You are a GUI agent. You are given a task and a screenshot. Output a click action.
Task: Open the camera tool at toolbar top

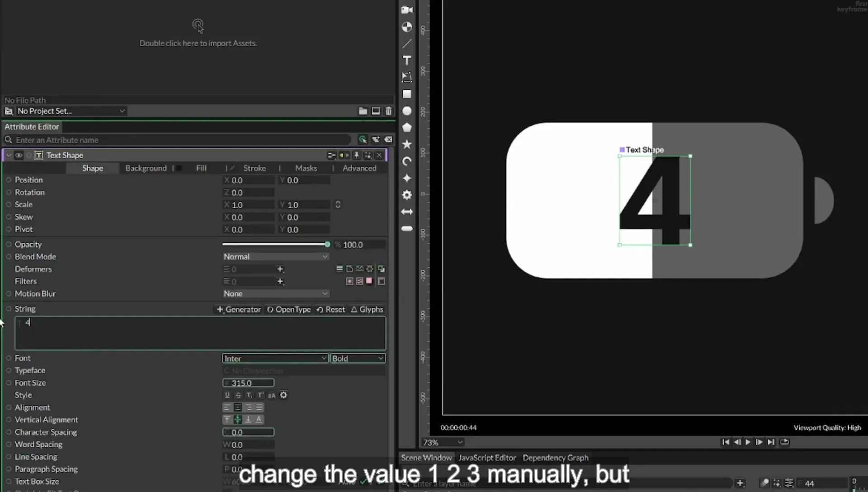(407, 10)
